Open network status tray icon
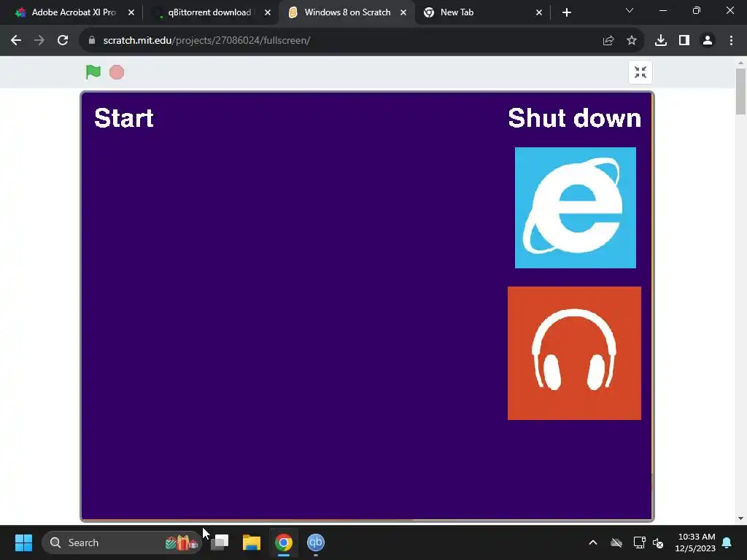Viewport: 747px width, 560px height. (639, 542)
